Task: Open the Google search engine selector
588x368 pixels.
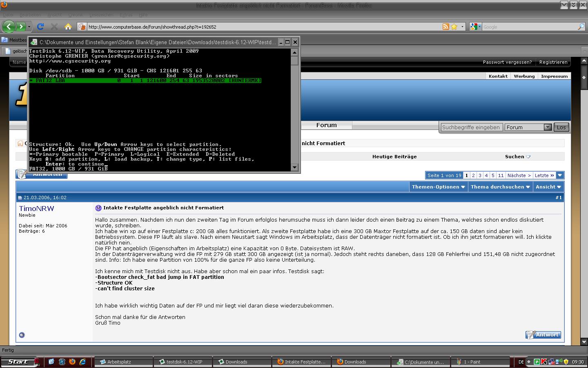Action: [475, 27]
